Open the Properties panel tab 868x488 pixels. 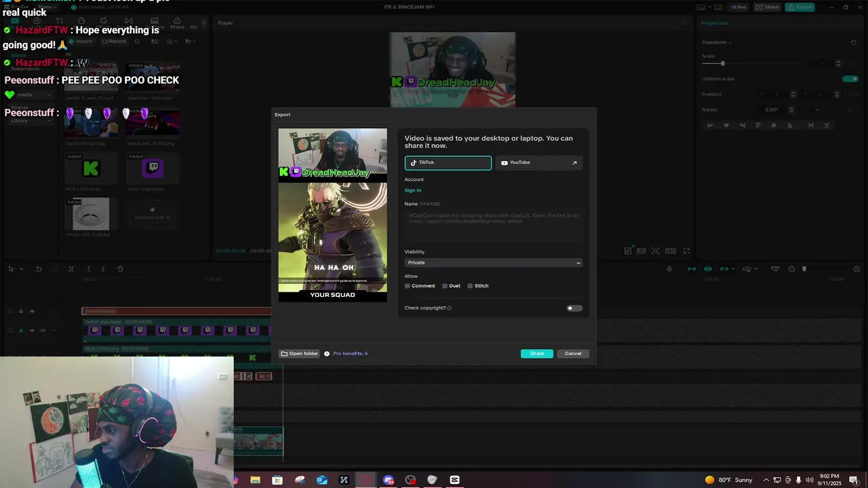715,23
